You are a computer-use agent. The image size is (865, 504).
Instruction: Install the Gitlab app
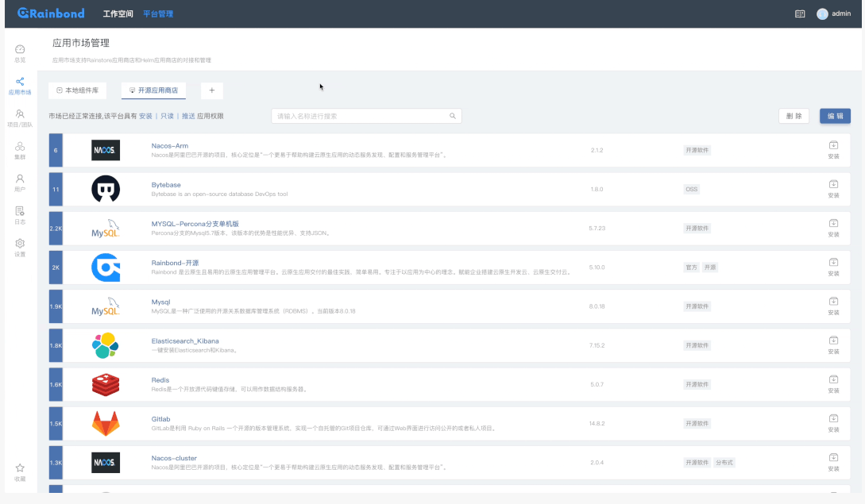(833, 424)
